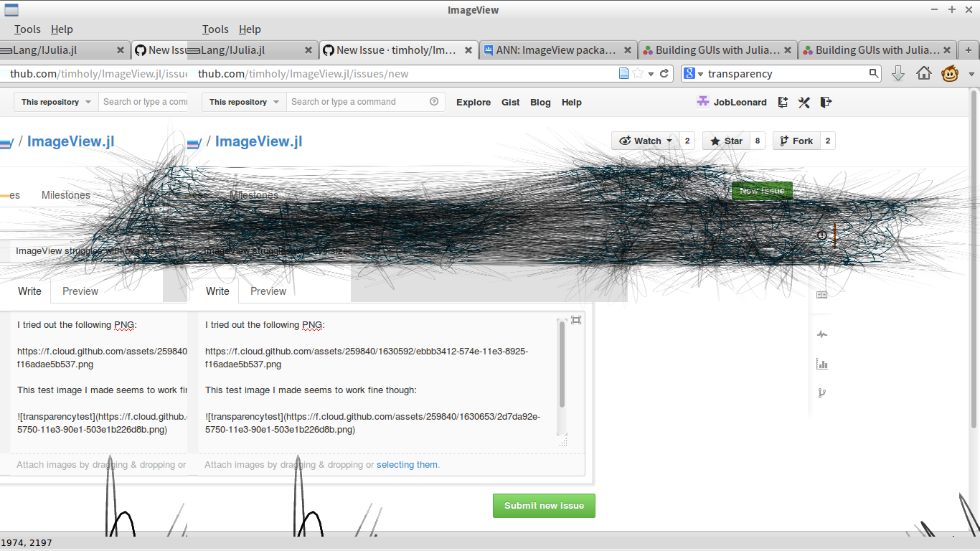Open a new tab with plus button
The image size is (980, 551).
[x=969, y=50]
